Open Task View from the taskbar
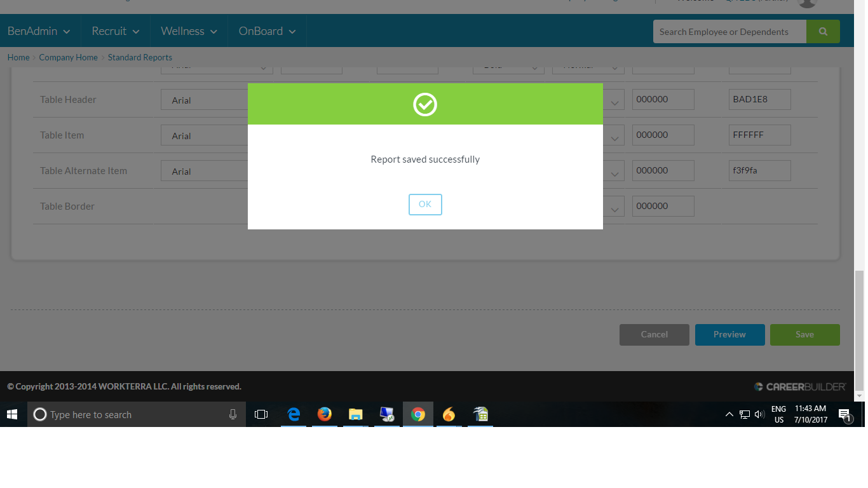The height and width of the screenshot is (488, 868). [261, 414]
